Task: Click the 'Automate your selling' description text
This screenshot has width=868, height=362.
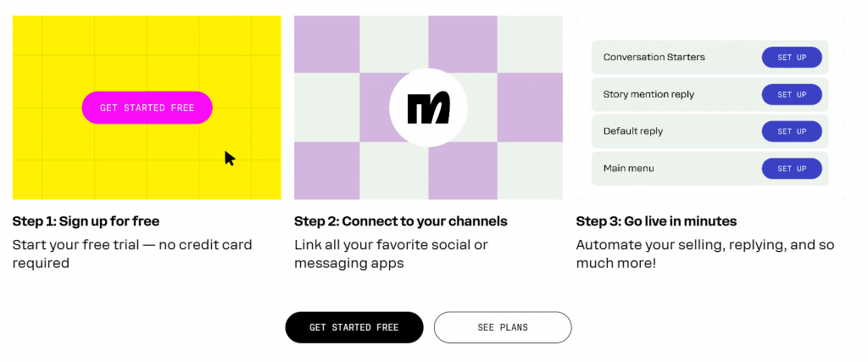Action: (x=704, y=253)
